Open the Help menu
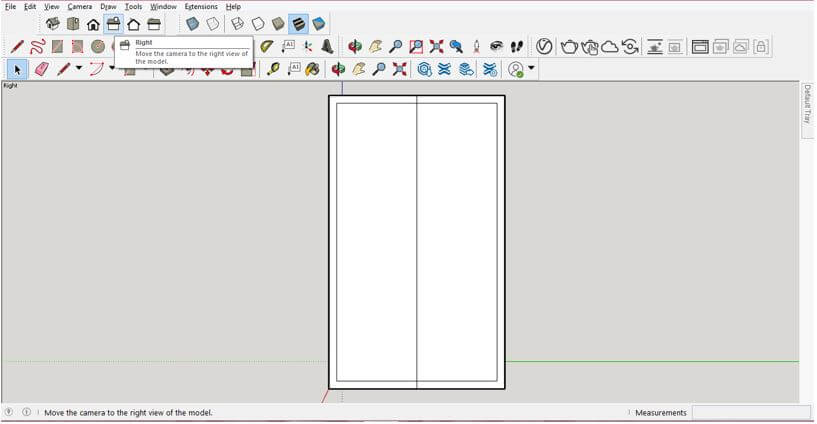This screenshot has width=817, height=424. [233, 7]
